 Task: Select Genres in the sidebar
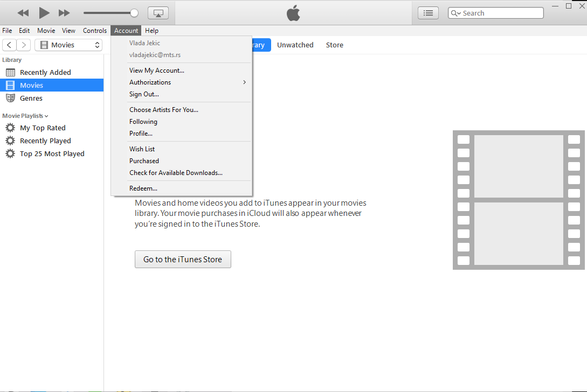coord(52,98)
